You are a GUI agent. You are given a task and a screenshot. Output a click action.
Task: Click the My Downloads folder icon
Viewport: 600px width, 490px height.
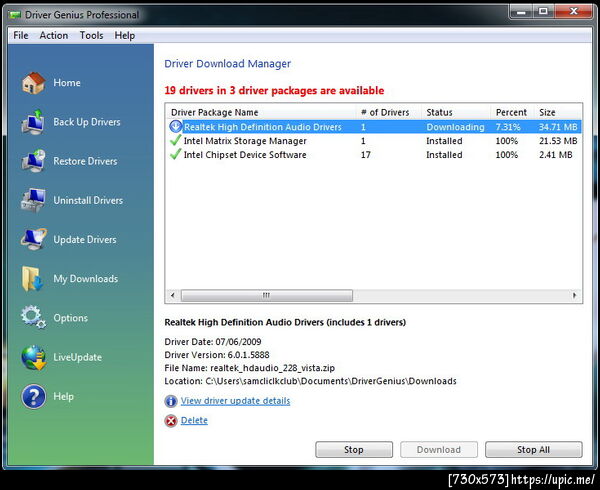point(33,278)
